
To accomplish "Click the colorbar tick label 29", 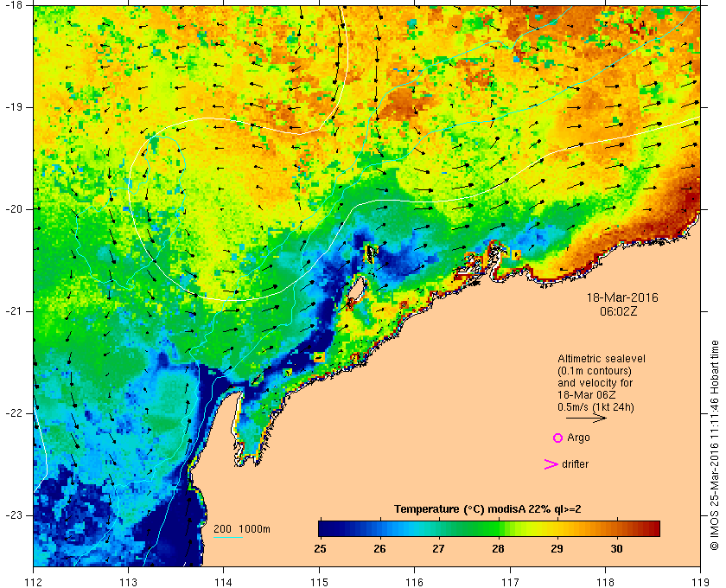I will (x=557, y=548).
